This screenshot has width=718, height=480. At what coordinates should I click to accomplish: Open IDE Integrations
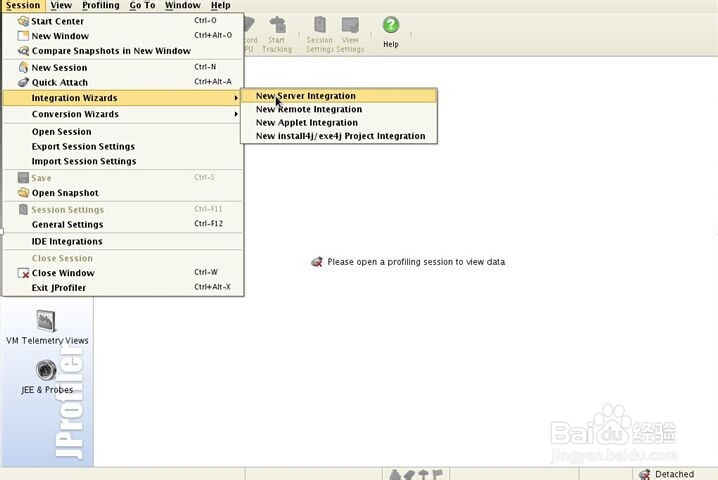click(x=124, y=241)
